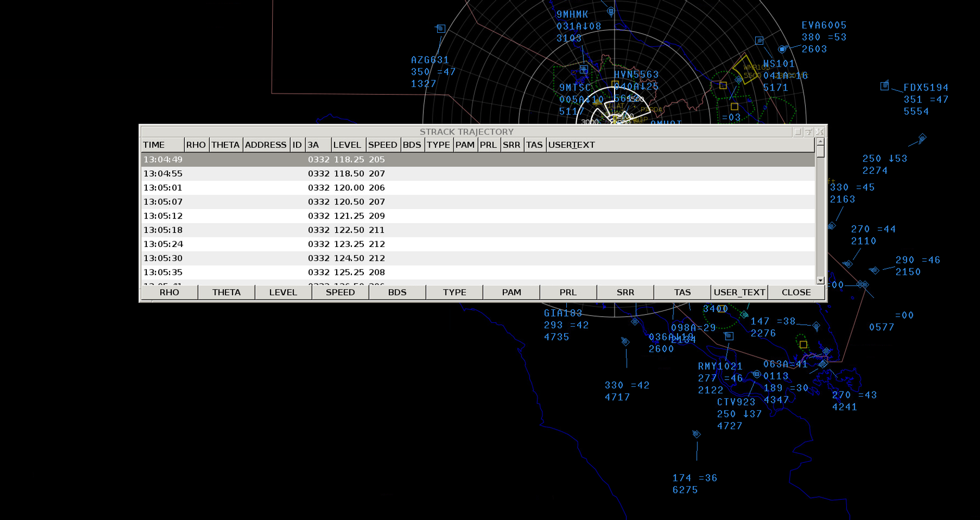Click the SPEED column header
Viewport: 980px width, 520px height.
[x=383, y=145]
